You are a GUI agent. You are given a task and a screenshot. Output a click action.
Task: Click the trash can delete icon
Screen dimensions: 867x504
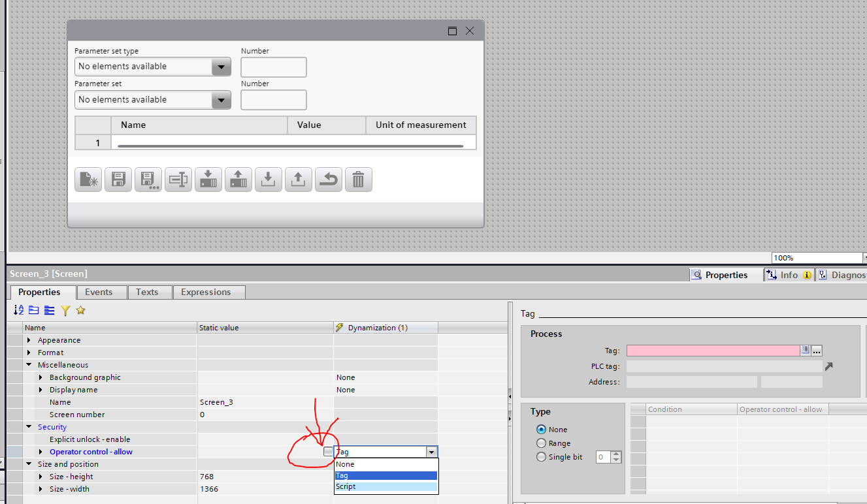(x=358, y=180)
